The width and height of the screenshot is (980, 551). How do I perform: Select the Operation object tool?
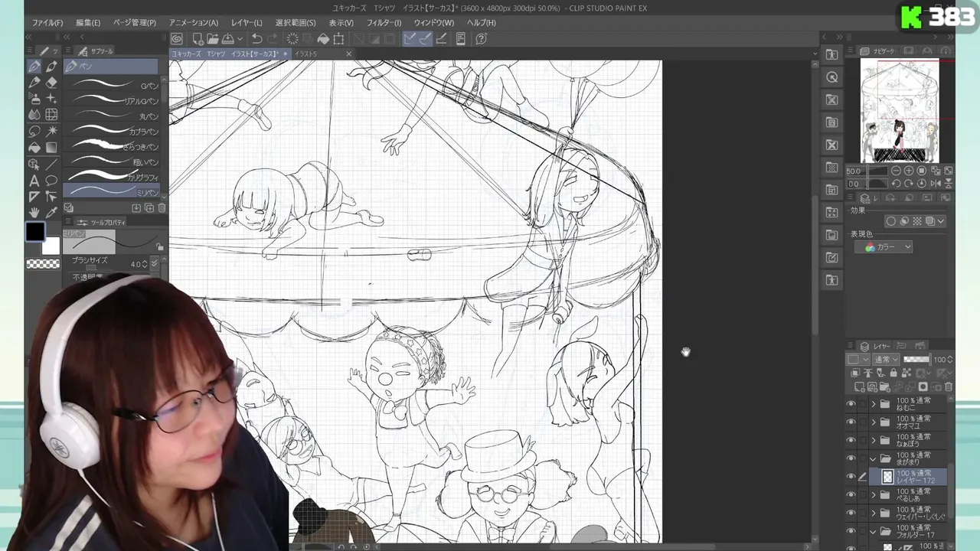pos(34,165)
